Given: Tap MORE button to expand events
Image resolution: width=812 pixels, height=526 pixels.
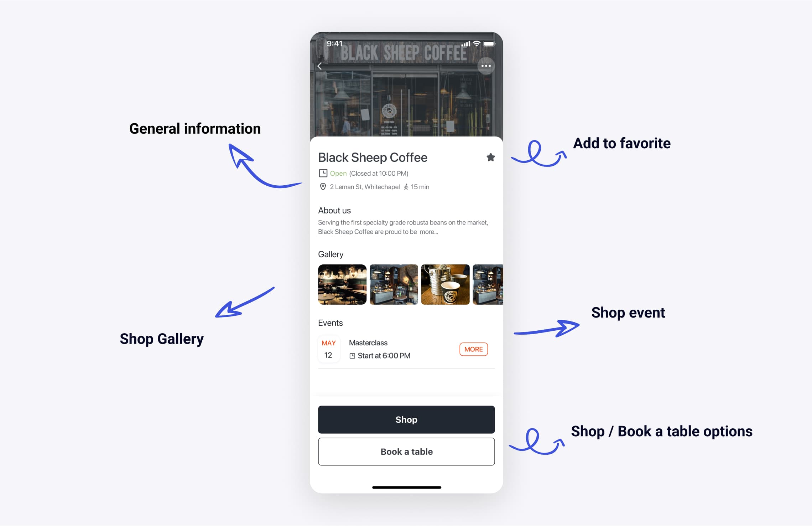Looking at the screenshot, I should (x=473, y=349).
